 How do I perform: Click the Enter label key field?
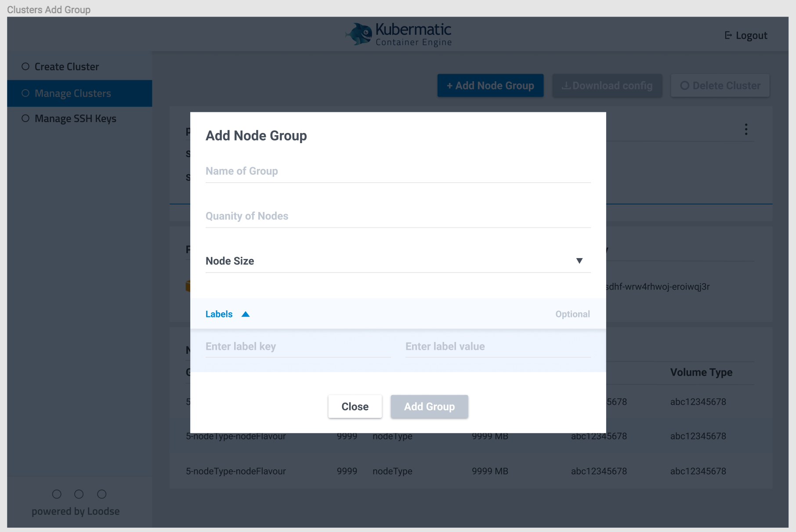[x=298, y=347]
